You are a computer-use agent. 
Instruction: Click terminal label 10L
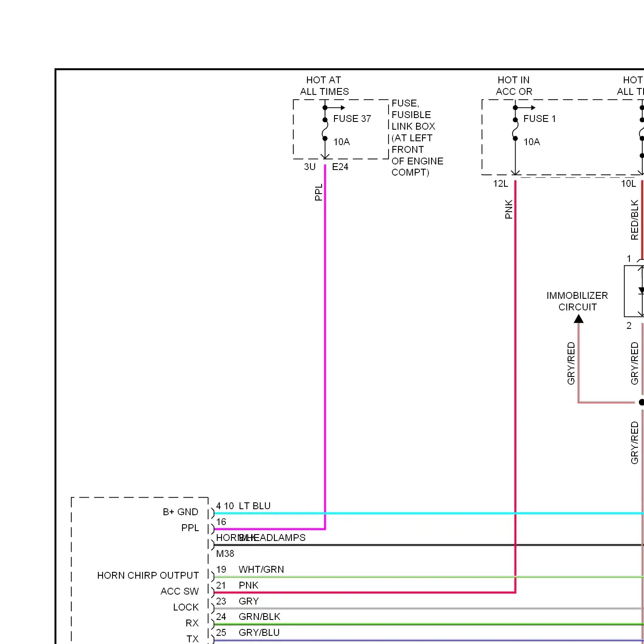point(629,183)
